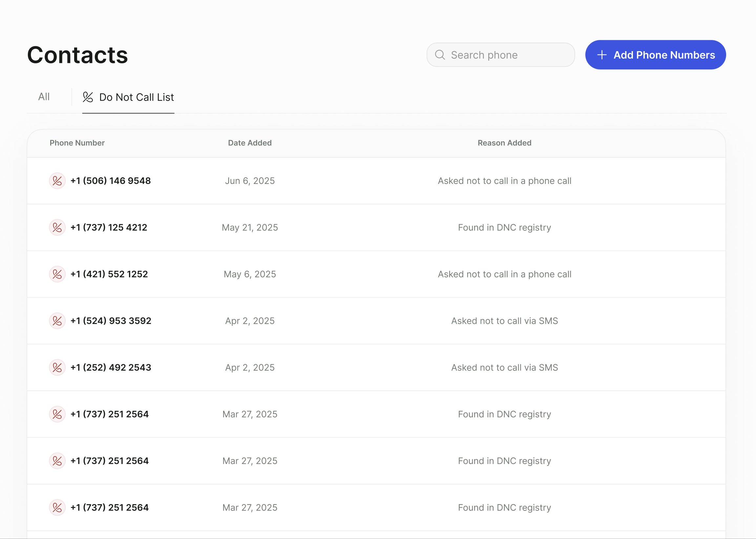Switch to the All contacts tab

[x=44, y=97]
